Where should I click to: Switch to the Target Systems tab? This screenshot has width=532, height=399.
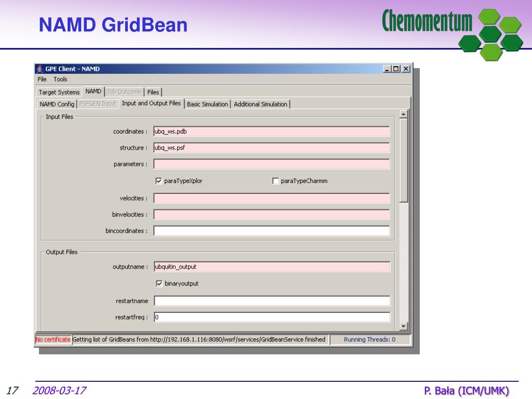pos(59,92)
